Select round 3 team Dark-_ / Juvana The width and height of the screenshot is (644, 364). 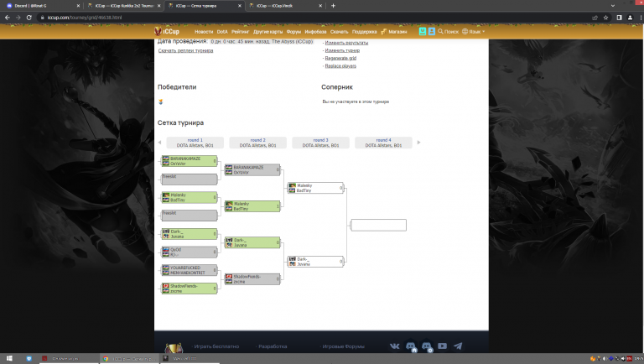tap(315, 262)
